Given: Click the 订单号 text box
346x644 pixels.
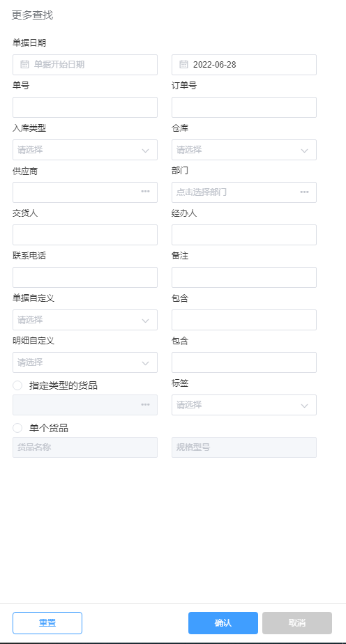Looking at the screenshot, I should click(x=244, y=107).
